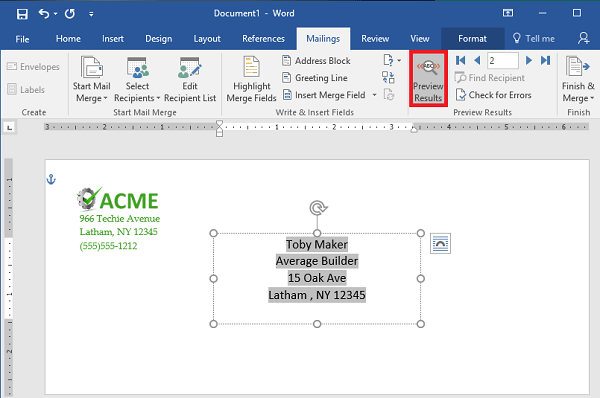Go to the previous record
The image size is (600, 398).
click(x=477, y=60)
